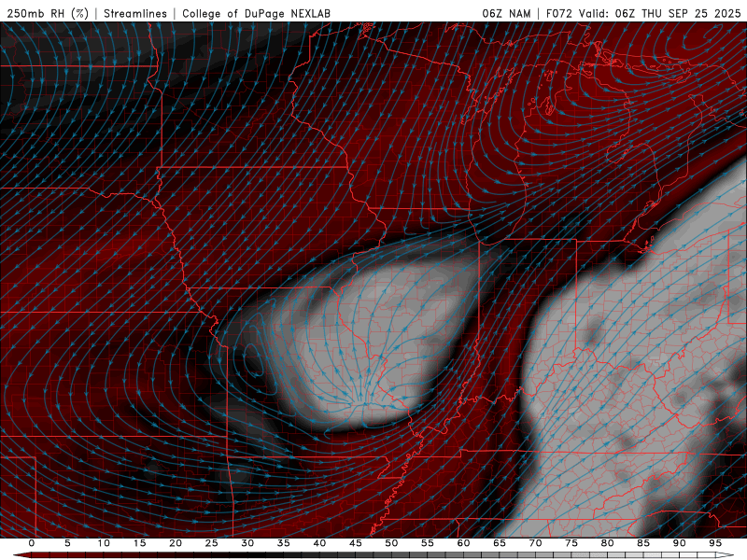
Task: Click the colorbar label "5"
Action: pyautogui.click(x=67, y=543)
